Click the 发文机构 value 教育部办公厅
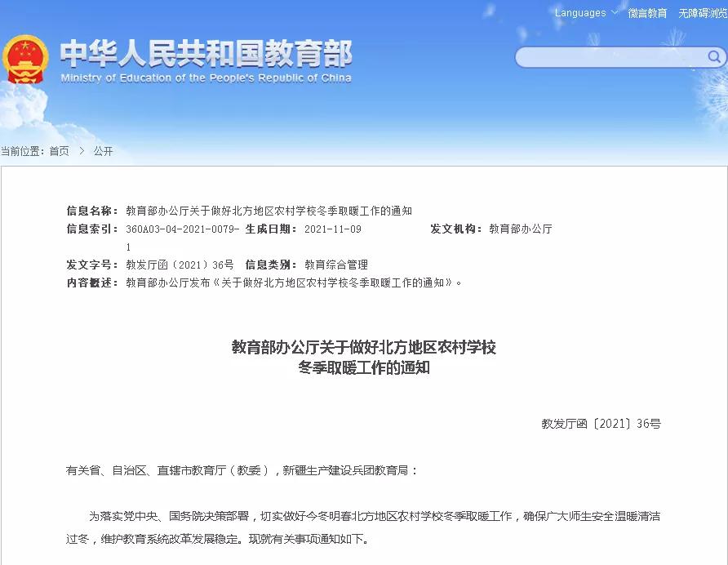The height and width of the screenshot is (565, 728). click(x=521, y=229)
